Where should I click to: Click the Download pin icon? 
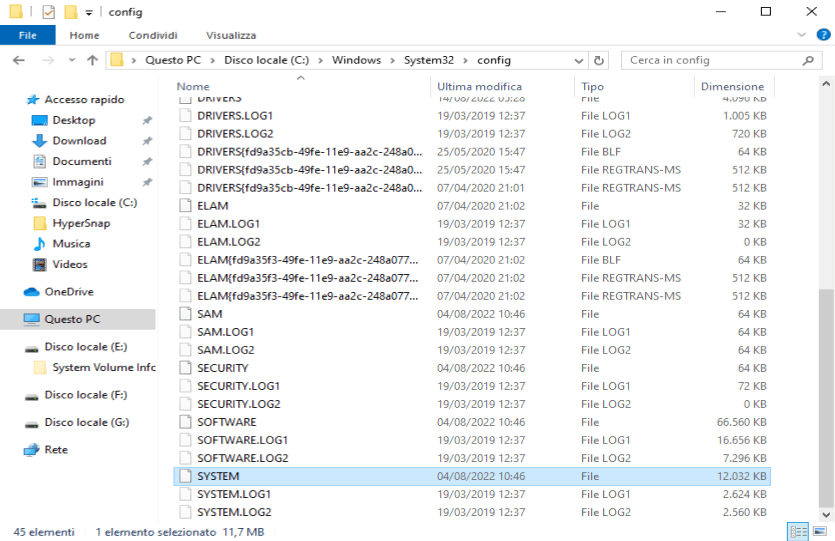(147, 141)
